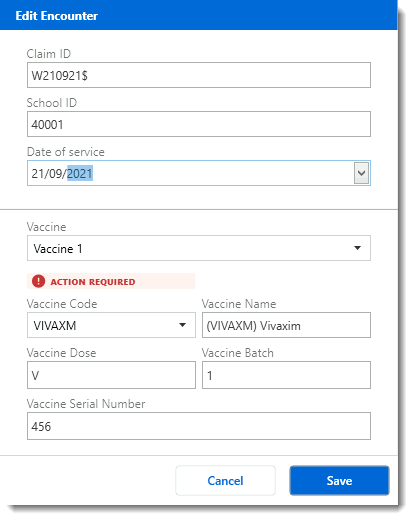This screenshot has width=413, height=520.
Task: Select the highlighted 2021 year segment
Action: tap(80, 173)
